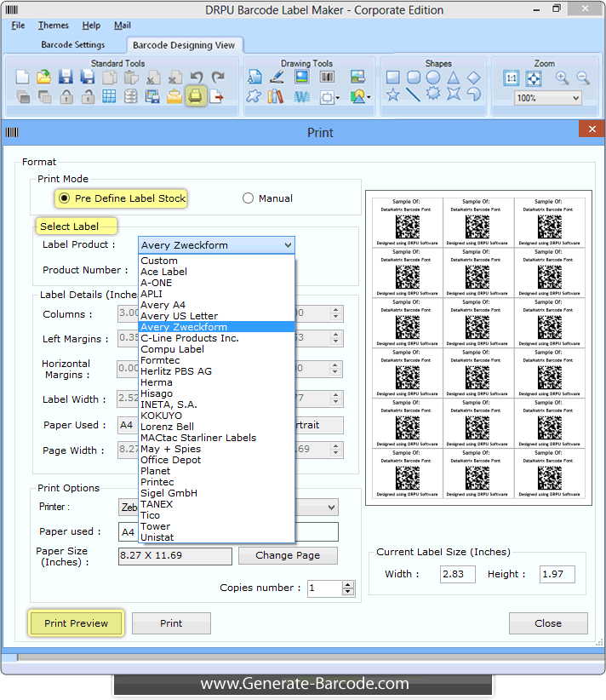Viewport: 606px width, 700px height.
Task: Select the Rectangle shape
Action: click(392, 77)
